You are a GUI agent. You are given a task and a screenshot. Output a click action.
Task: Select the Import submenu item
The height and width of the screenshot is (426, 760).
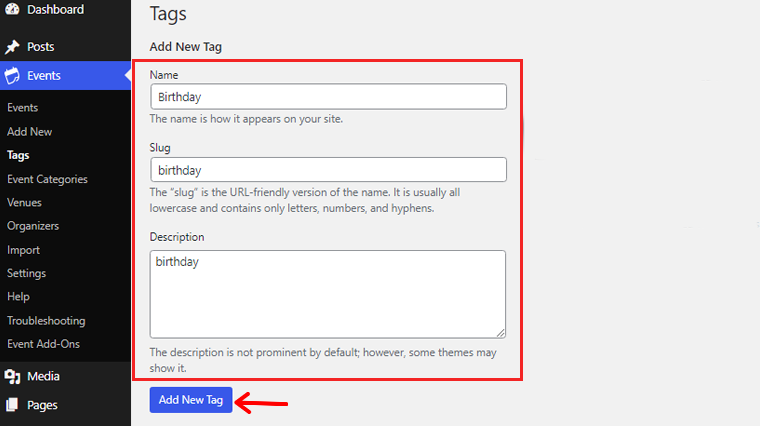[x=23, y=250]
